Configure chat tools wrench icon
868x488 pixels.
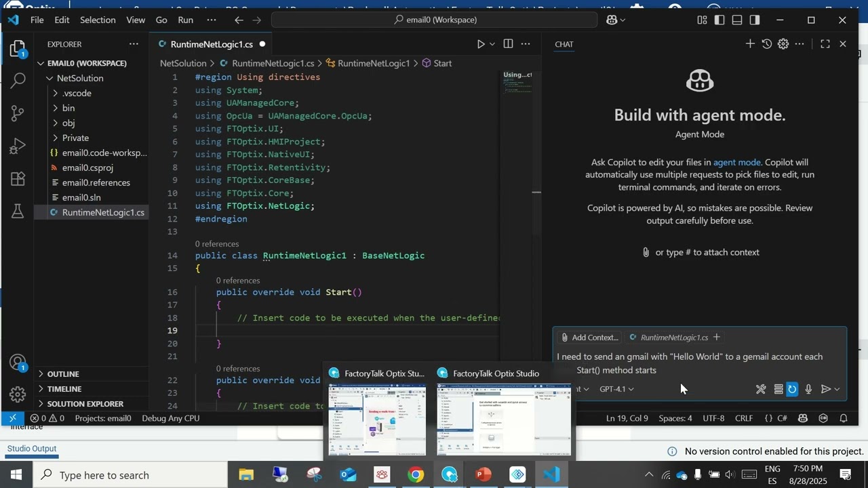[x=761, y=389]
